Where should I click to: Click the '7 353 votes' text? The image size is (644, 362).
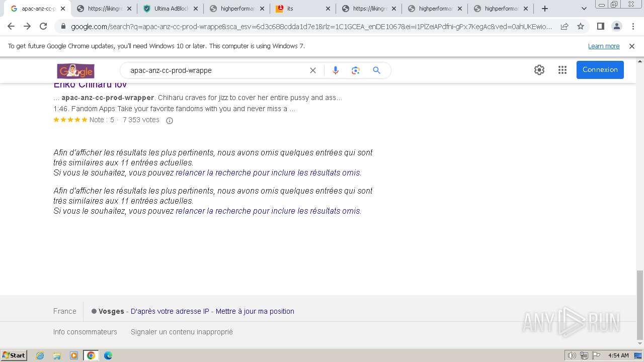(141, 120)
